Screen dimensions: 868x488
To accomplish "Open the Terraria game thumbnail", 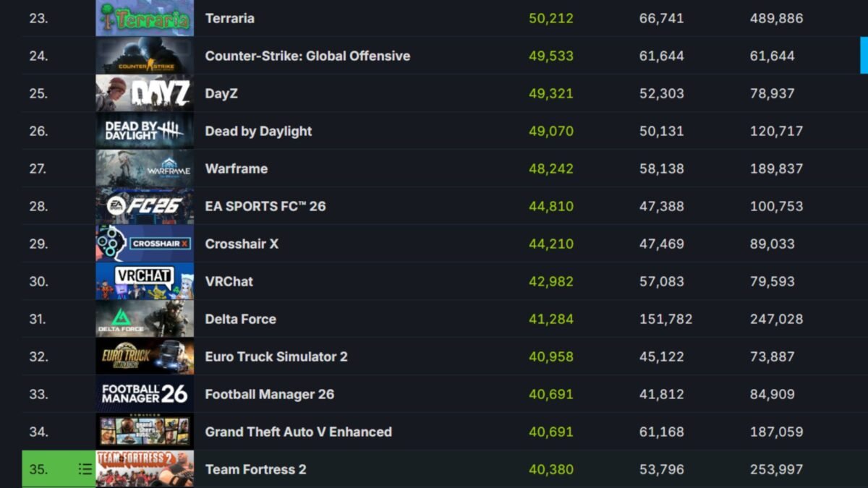I will [145, 18].
